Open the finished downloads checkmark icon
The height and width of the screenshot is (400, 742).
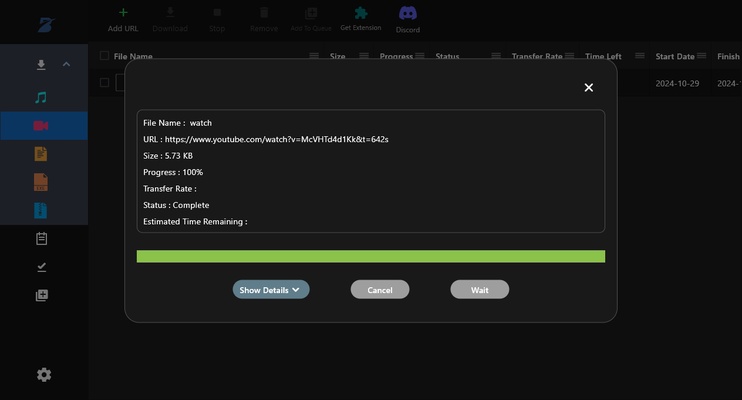coord(41,267)
